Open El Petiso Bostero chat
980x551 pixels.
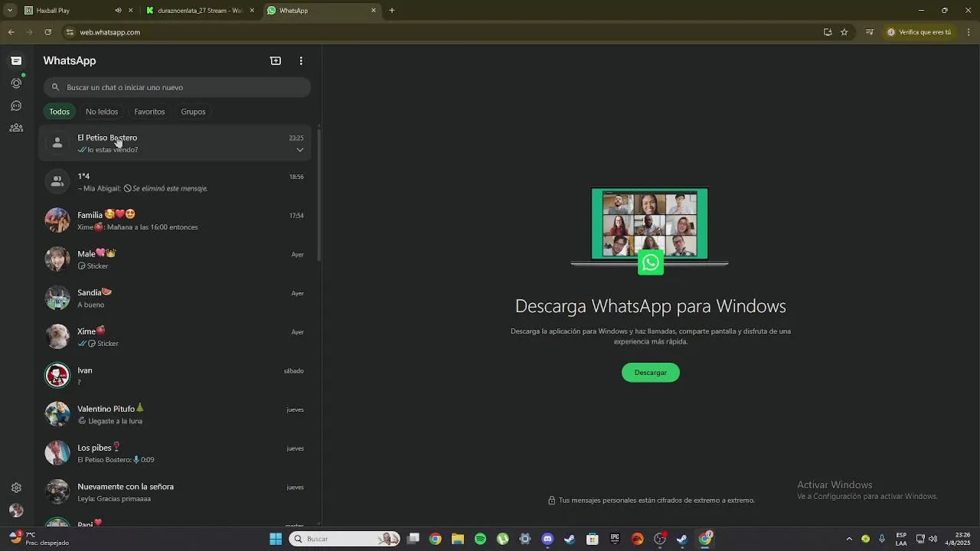175,143
